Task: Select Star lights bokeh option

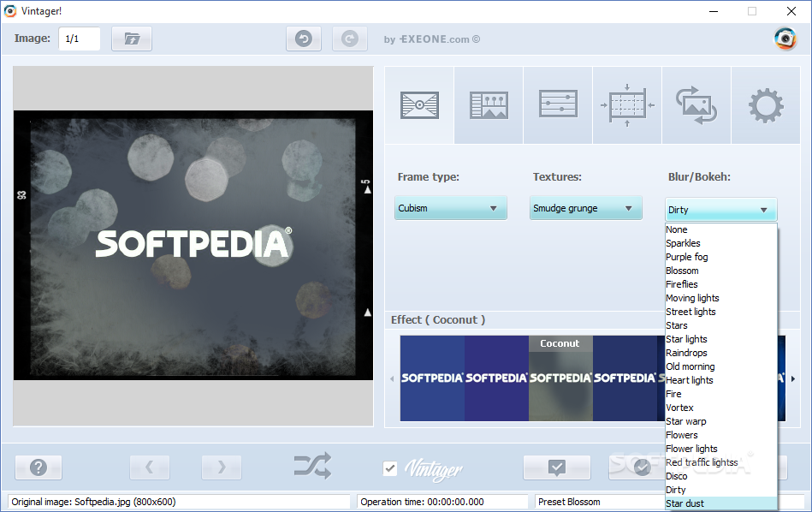Action: coord(720,339)
